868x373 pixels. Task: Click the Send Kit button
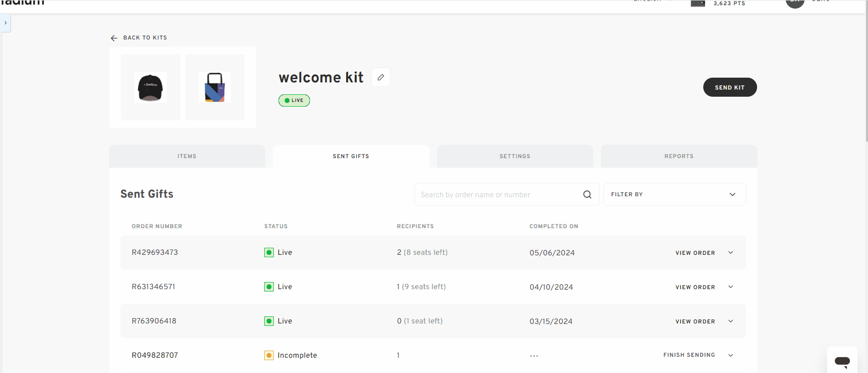click(x=730, y=87)
